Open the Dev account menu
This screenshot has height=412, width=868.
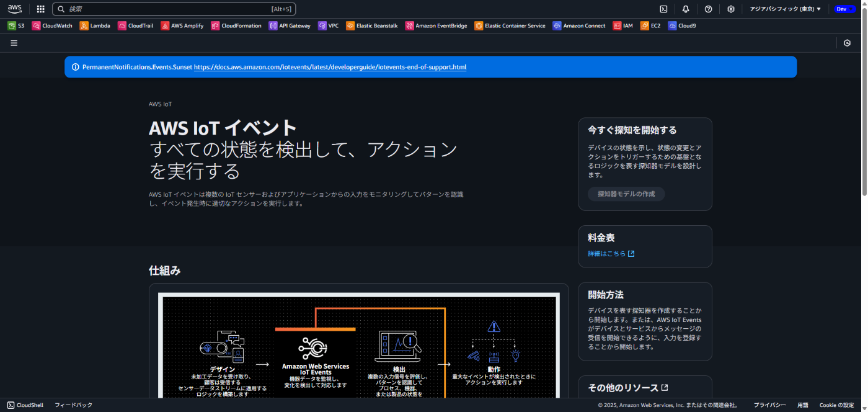(844, 9)
